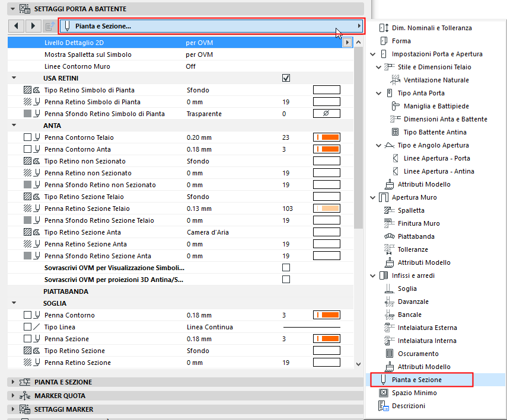
Task: Open the Spalletta icon
Action: [x=390, y=210]
